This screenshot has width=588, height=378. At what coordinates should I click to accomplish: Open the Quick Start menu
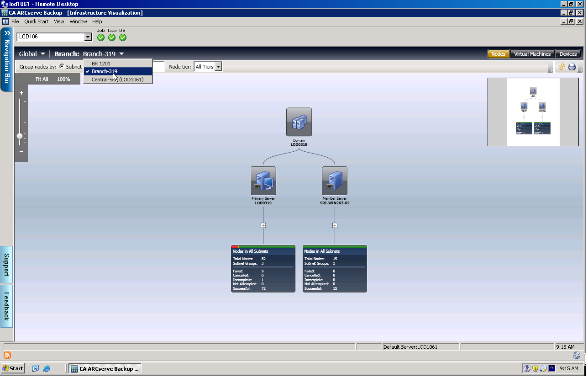point(36,21)
